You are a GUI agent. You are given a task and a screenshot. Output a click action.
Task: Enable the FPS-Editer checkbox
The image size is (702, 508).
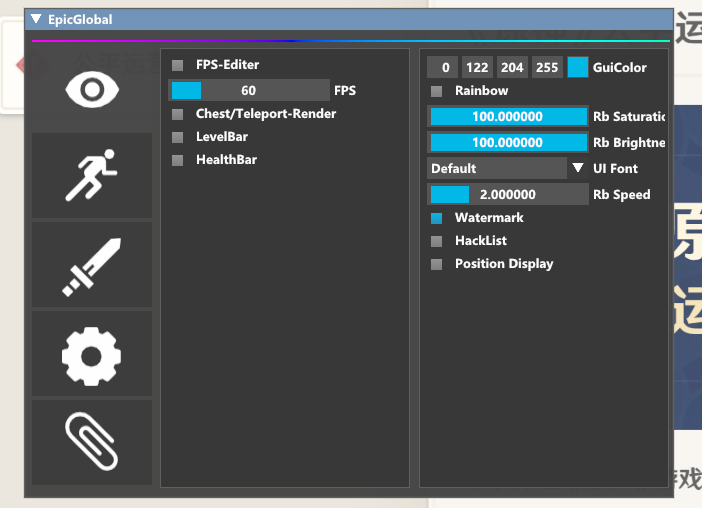point(178,65)
